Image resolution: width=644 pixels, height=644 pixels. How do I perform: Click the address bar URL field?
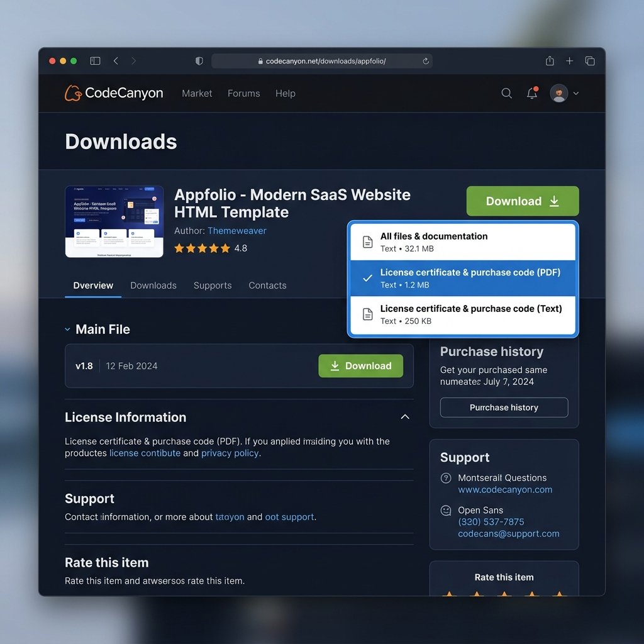pyautogui.click(x=321, y=61)
